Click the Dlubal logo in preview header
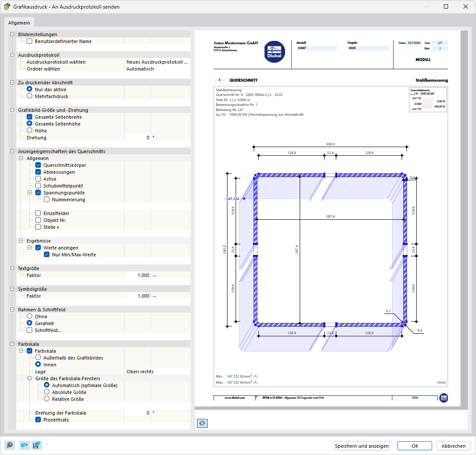This screenshot has width=476, height=455. tap(274, 52)
